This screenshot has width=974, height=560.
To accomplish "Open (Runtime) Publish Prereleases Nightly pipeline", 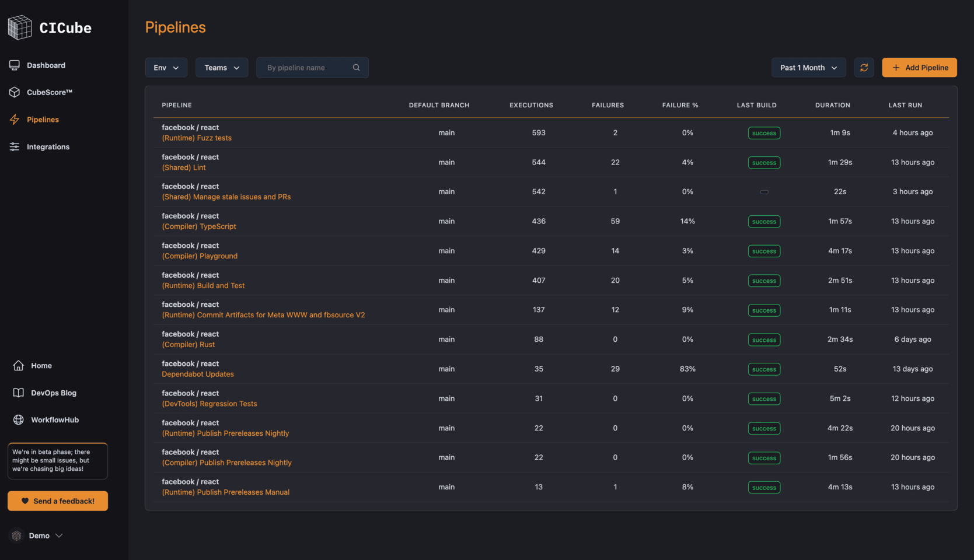I will click(x=225, y=433).
